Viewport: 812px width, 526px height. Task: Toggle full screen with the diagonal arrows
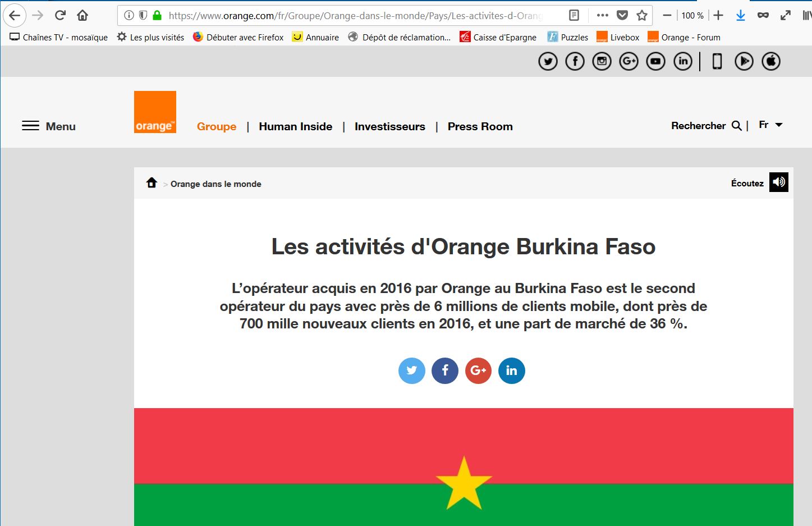coord(786,16)
